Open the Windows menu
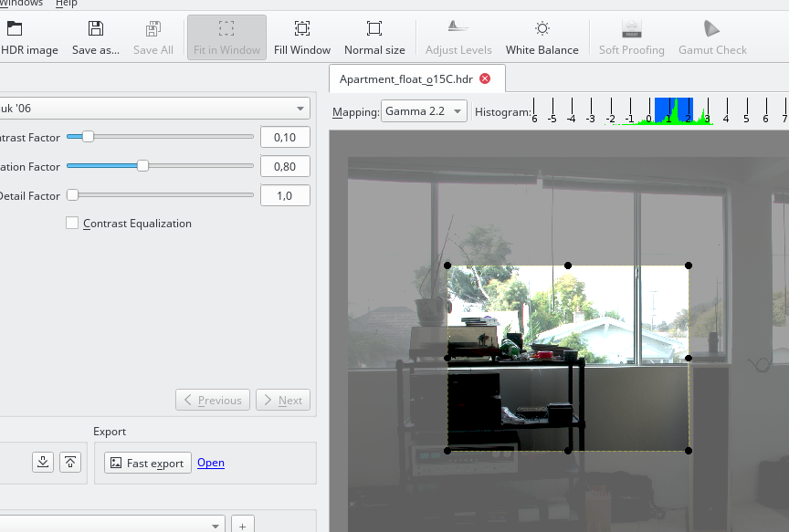The image size is (789, 532). 21,4
